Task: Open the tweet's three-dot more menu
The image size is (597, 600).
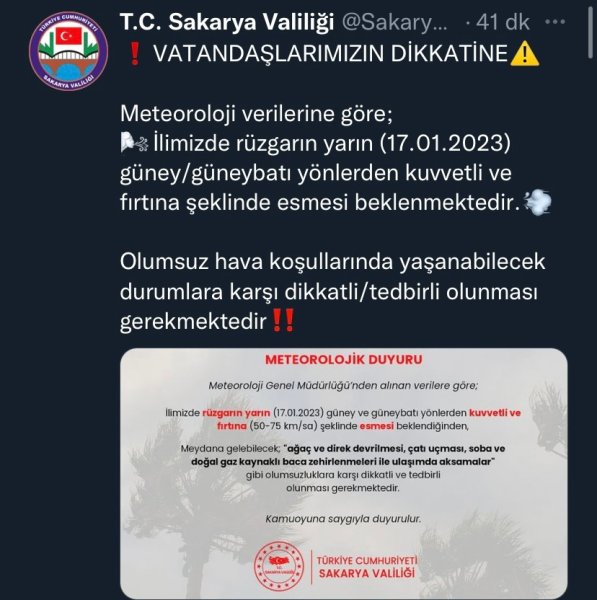Action: tap(555, 22)
